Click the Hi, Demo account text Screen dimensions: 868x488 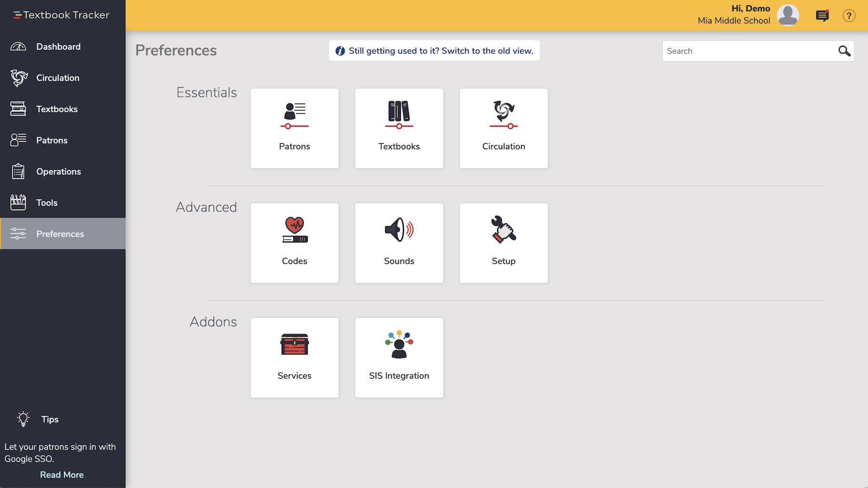tap(751, 9)
